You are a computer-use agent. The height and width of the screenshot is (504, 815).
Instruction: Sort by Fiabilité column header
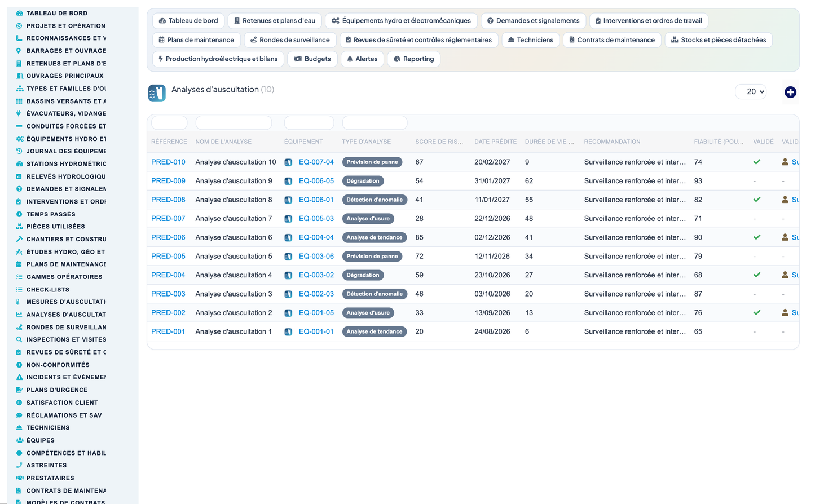(x=719, y=142)
